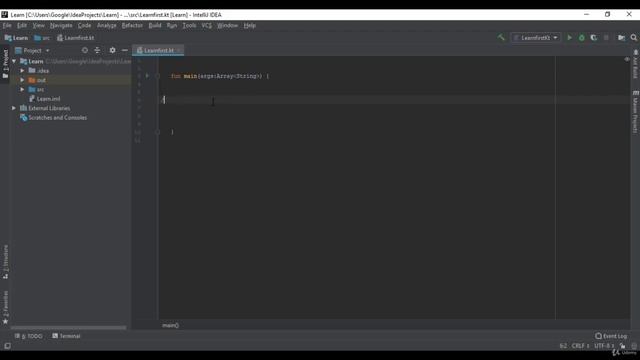This screenshot has width=640, height=360.
Task: Open the VCS menu
Action: click(207, 25)
